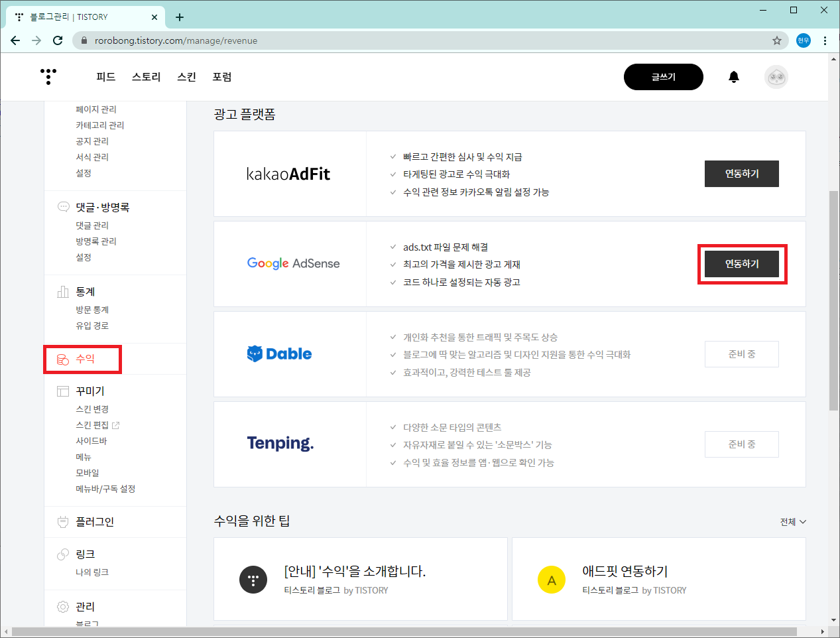Viewport: 840px width, 638px height.
Task: Click the 통계 bar chart icon
Action: (64, 291)
